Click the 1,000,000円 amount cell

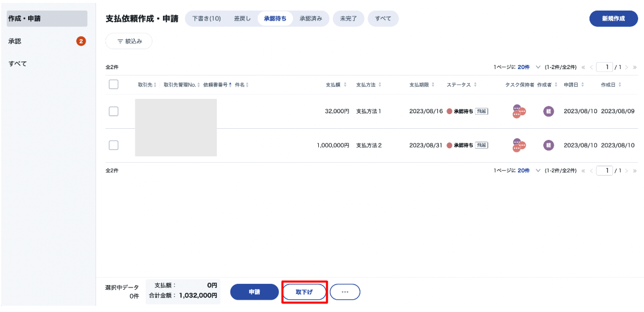pyautogui.click(x=333, y=145)
